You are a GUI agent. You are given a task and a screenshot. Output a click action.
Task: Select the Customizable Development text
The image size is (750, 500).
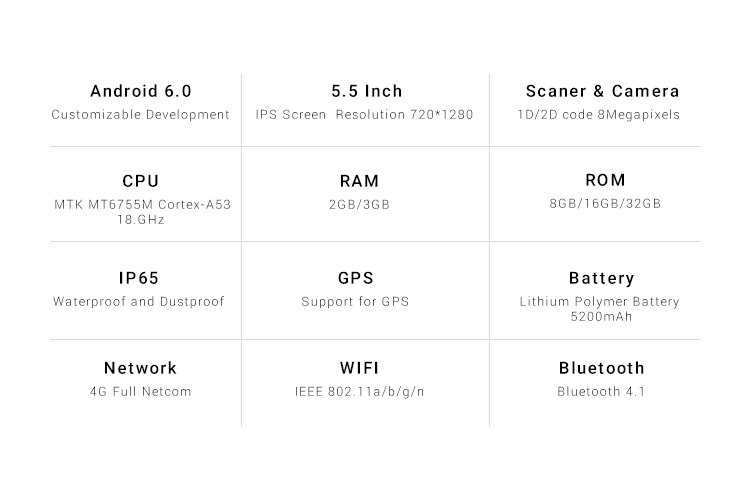pyautogui.click(x=141, y=115)
